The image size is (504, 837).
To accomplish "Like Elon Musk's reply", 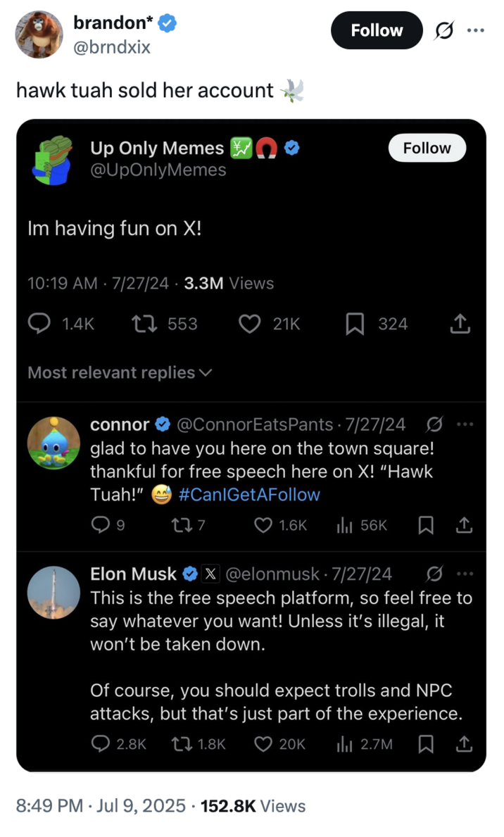I will pos(262,744).
